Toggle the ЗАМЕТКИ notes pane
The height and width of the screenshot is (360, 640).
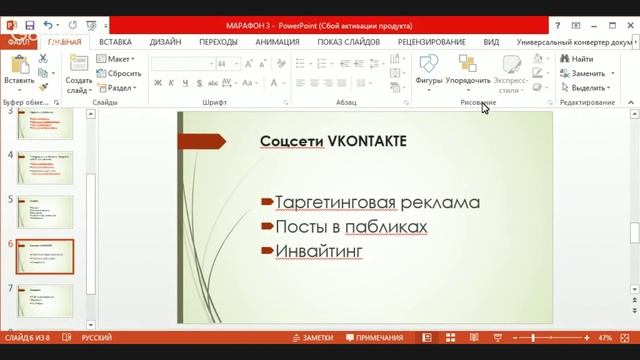313,338
